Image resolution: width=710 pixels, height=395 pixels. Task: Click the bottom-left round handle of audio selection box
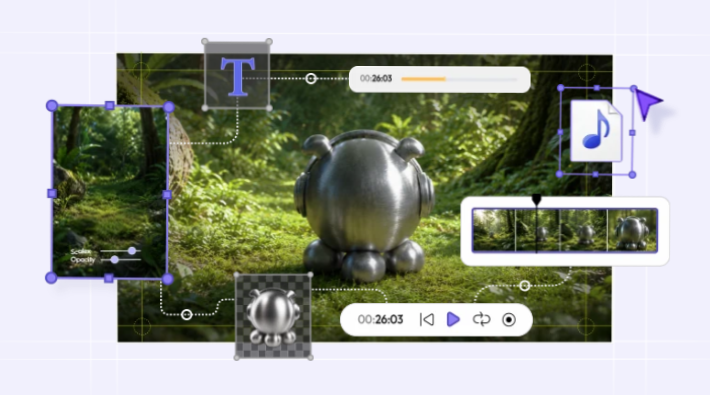[560, 174]
